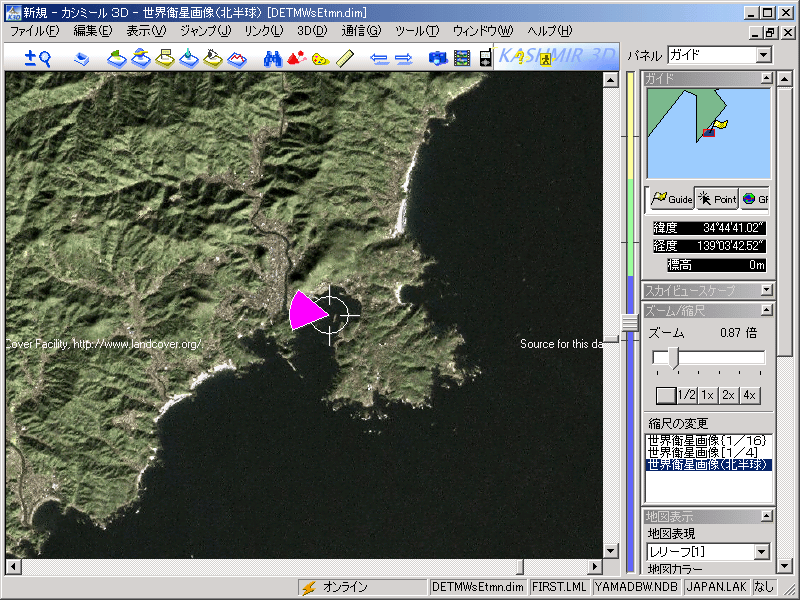Click the side panel's scroll down arrow
Image resolution: width=800 pixels, height=600 pixels.
(x=784, y=565)
